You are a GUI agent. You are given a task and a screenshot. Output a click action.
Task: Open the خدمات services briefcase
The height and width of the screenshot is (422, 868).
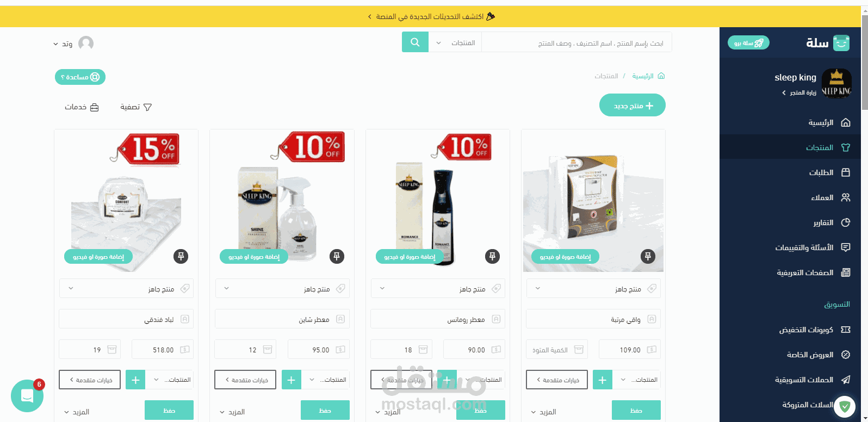tap(94, 107)
